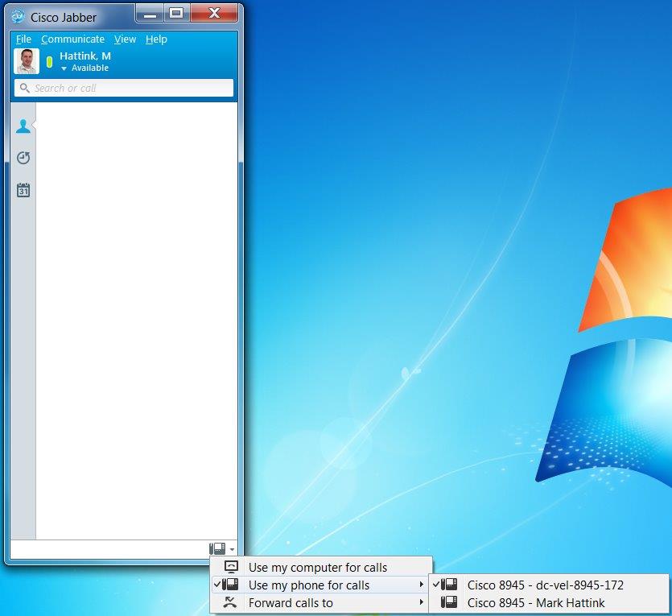Maximize the Cisco Jabber window

176,14
